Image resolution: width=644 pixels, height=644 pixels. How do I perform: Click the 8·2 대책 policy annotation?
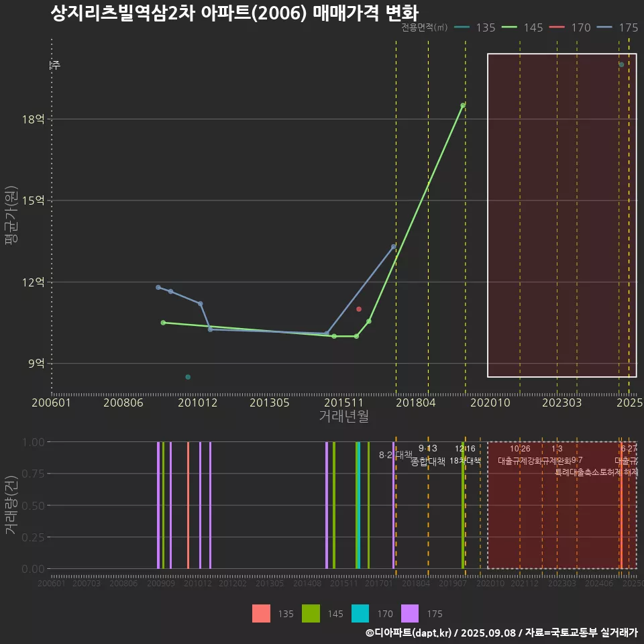[395, 455]
